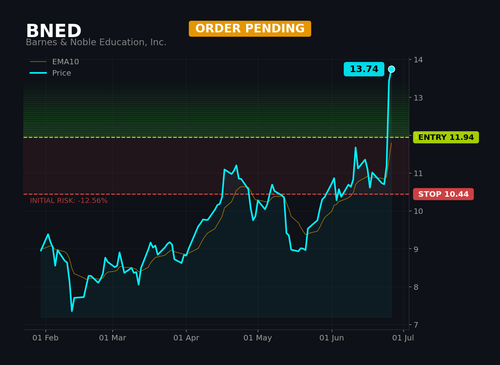The height and width of the screenshot is (365, 500).
Task: Click the latest price dot marker
Action: click(392, 69)
